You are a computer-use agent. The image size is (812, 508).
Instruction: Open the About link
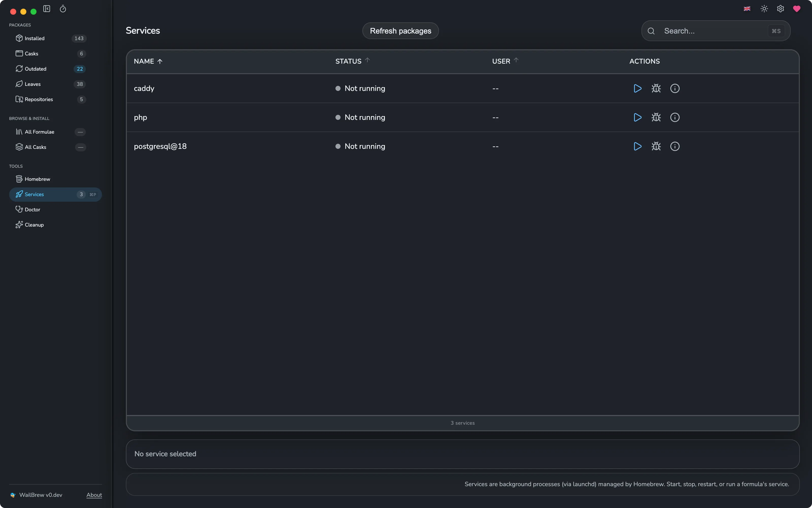click(94, 495)
